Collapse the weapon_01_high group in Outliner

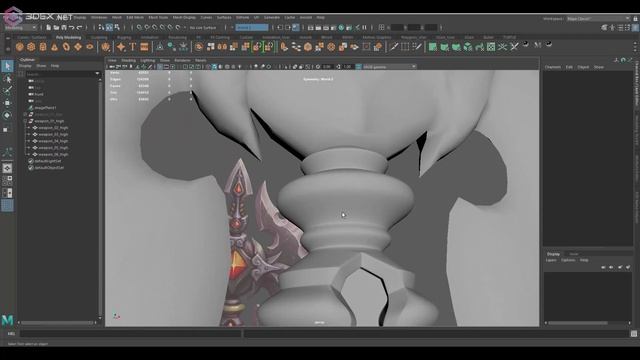(x=25, y=121)
